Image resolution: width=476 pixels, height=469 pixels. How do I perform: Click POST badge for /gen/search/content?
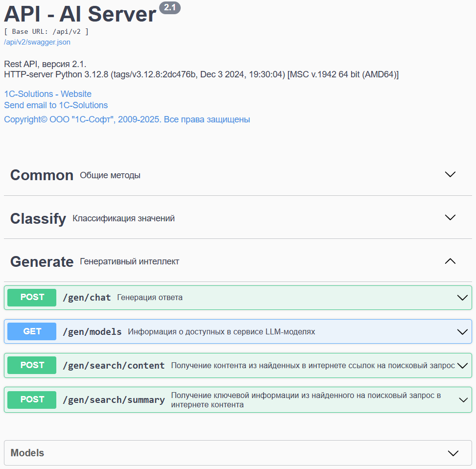click(x=32, y=366)
